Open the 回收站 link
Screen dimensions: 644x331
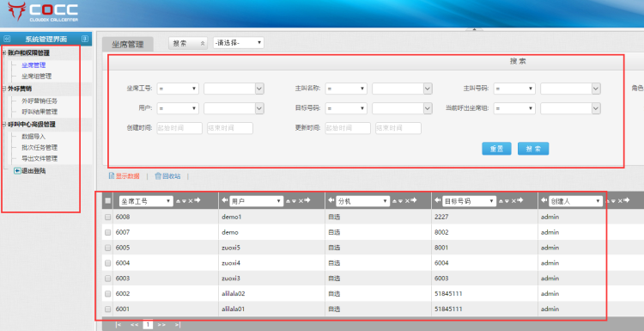tap(171, 176)
